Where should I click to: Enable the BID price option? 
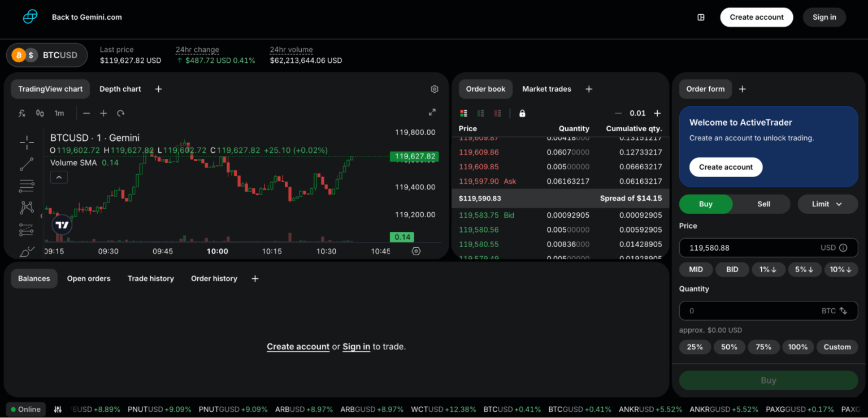[x=732, y=269]
